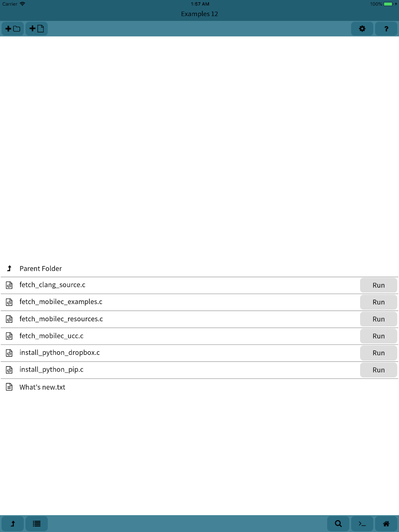
Task: Open the settings gear
Action: (362, 29)
